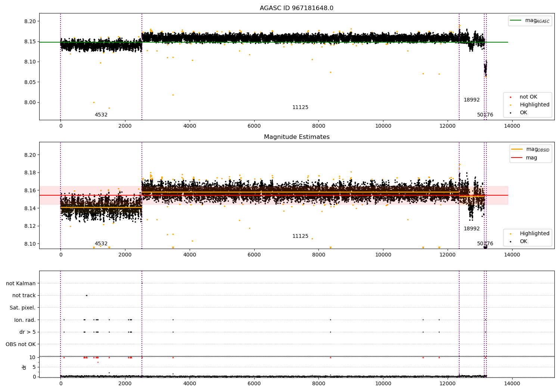560x392 pixels.
Task: Select 'not OK' in the top panel legend
Action: click(x=528, y=97)
